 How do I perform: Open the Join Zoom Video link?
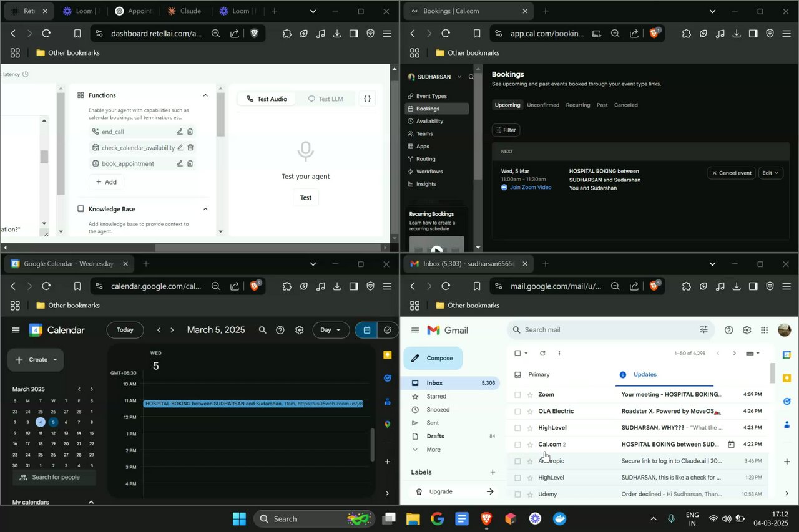tap(531, 187)
